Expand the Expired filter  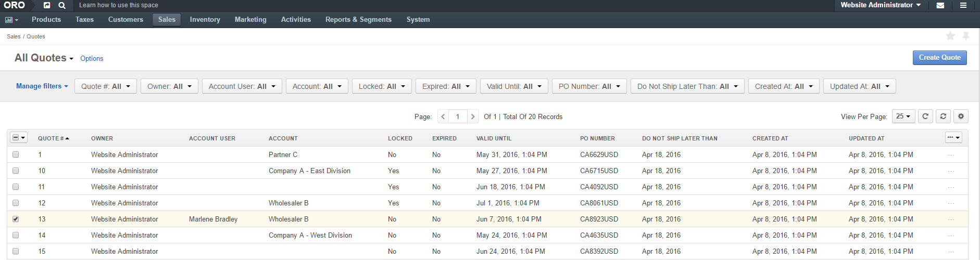point(446,86)
